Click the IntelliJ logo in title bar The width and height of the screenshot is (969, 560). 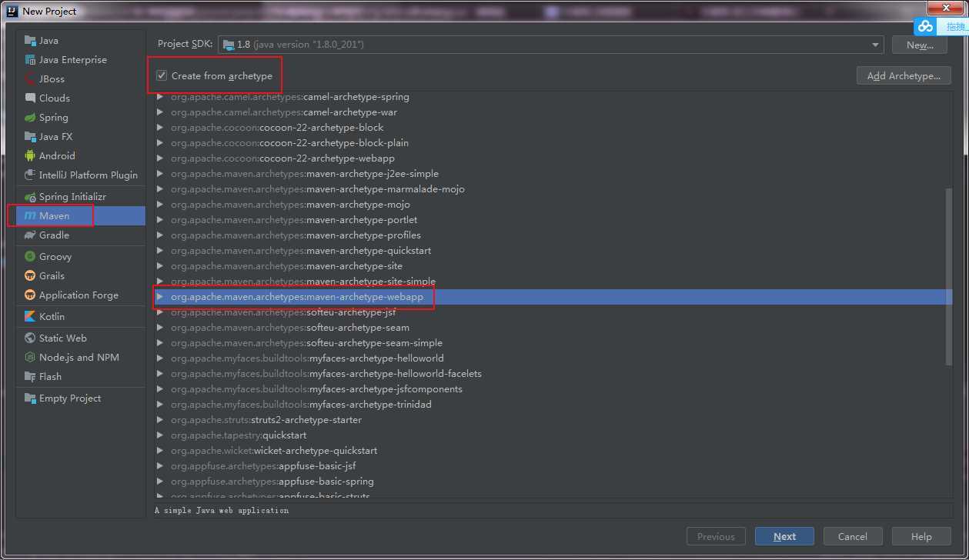click(x=12, y=11)
